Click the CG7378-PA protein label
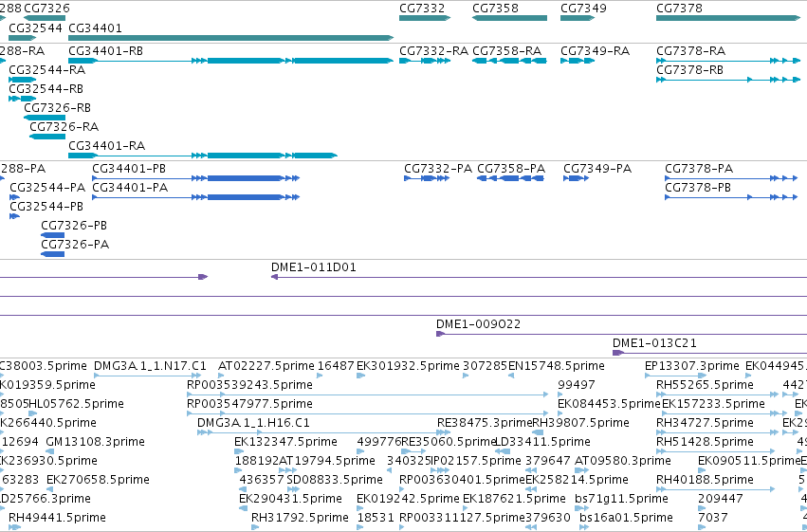This screenshot has height=532, width=807. click(x=699, y=169)
